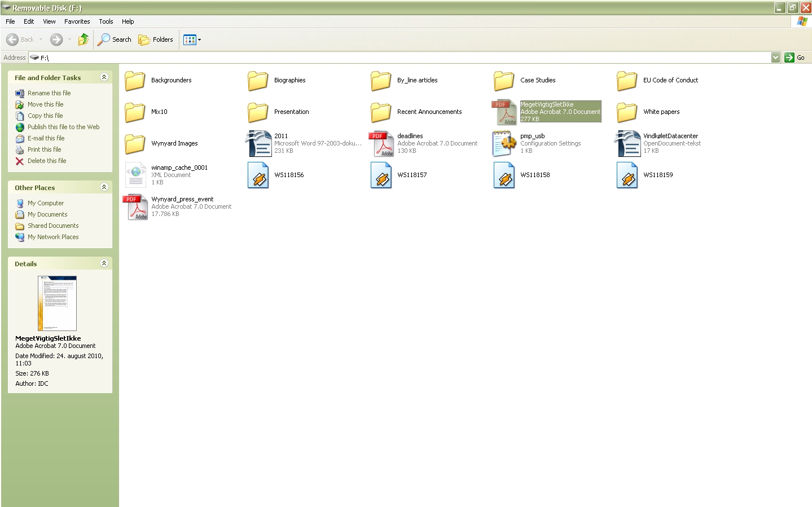Screen dimensions: 812x507
Task: Open the Tools menu
Action: 106,21
